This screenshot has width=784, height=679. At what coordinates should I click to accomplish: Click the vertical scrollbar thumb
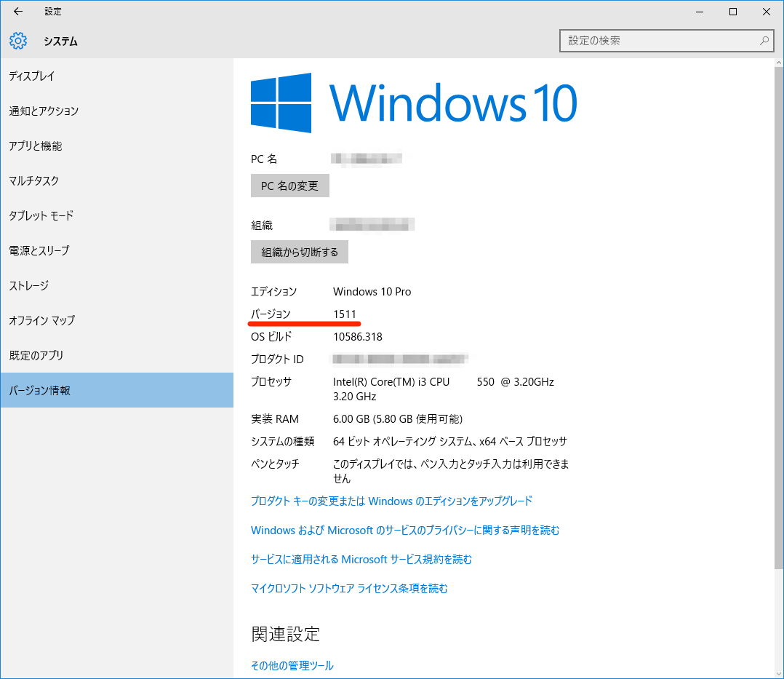[778, 318]
